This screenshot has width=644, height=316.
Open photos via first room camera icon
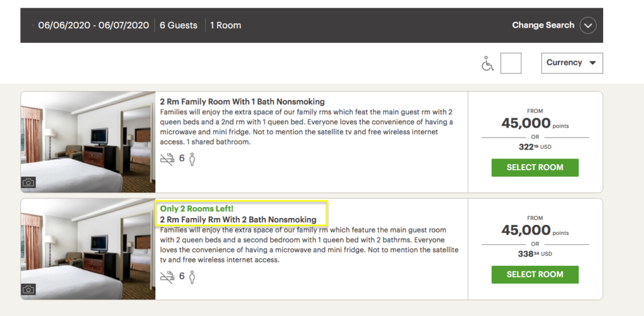pyautogui.click(x=28, y=182)
